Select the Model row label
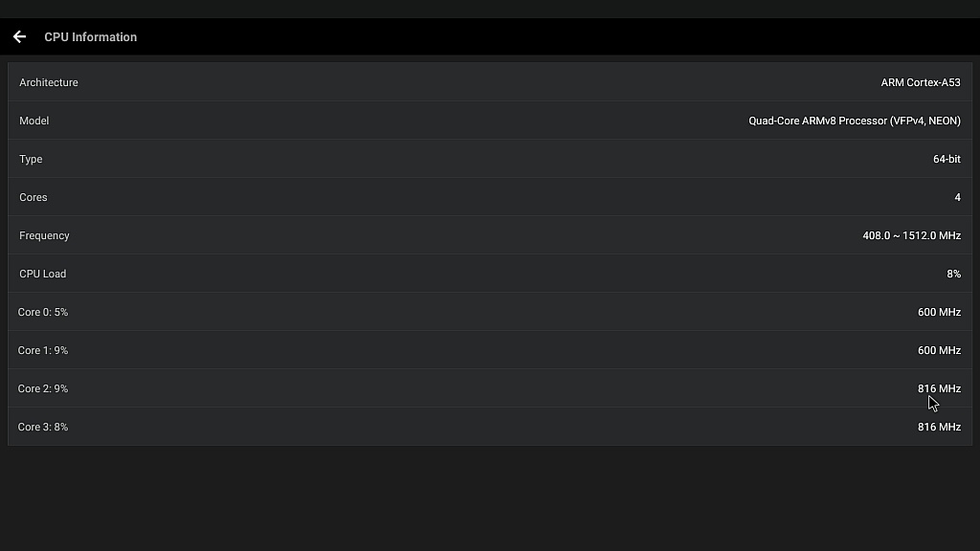 pyautogui.click(x=33, y=121)
